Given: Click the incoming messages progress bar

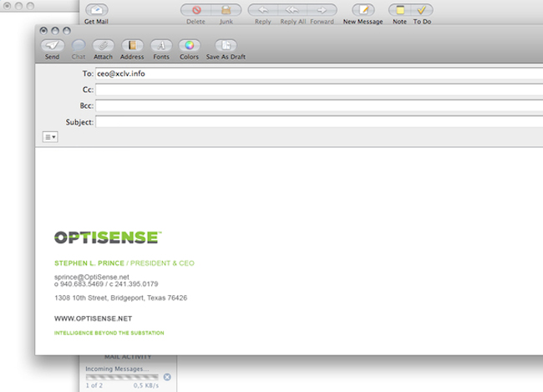Looking at the screenshot, I should [122, 377].
